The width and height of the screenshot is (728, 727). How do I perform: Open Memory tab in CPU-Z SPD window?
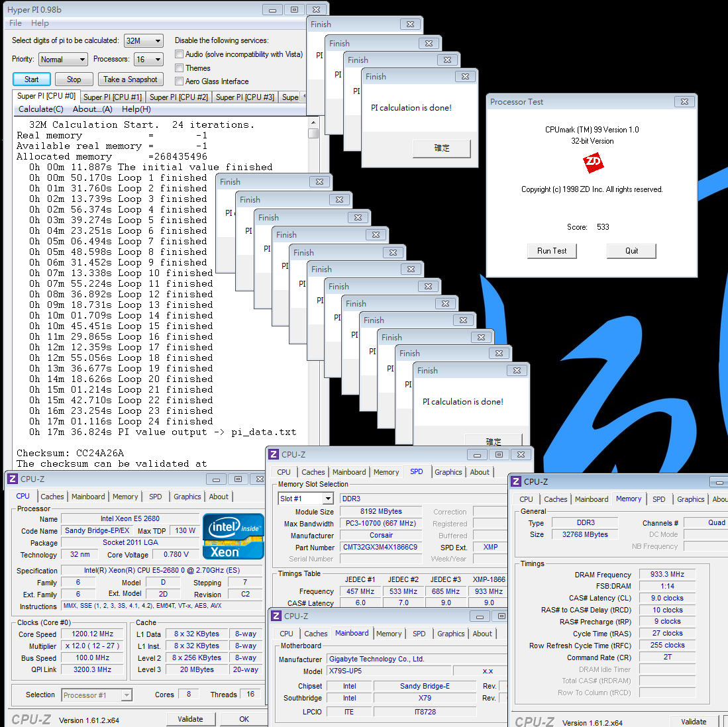pos(386,472)
